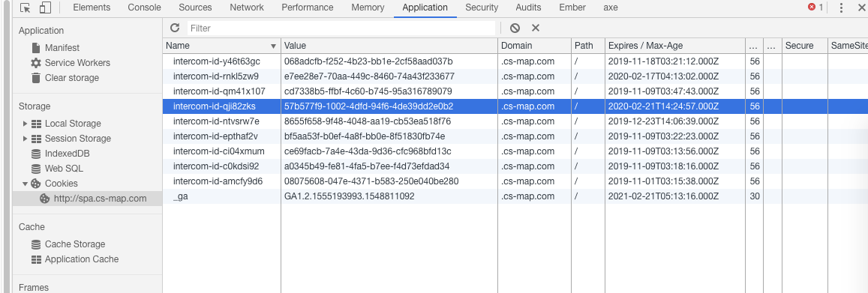
Task: Collapse the Cookies tree node
Action: click(25, 184)
